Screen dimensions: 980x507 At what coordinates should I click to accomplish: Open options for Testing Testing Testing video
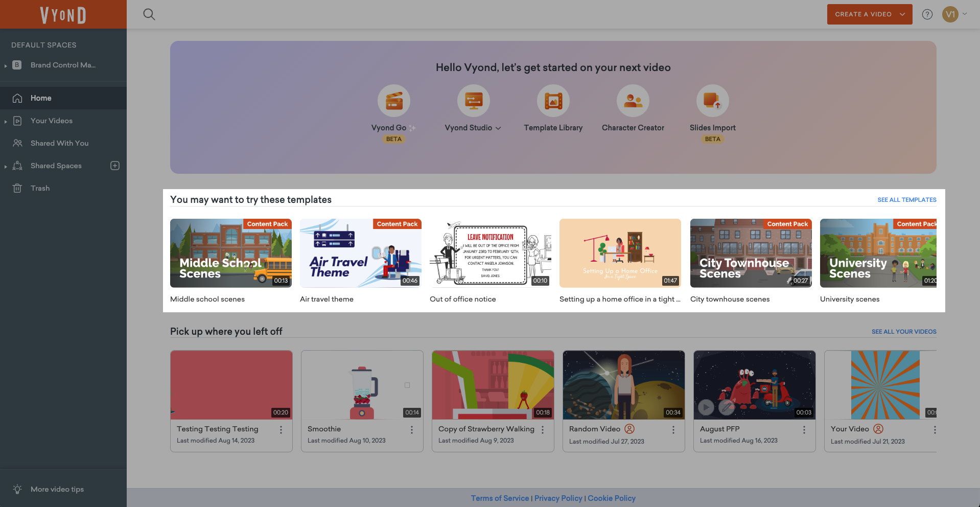281,430
